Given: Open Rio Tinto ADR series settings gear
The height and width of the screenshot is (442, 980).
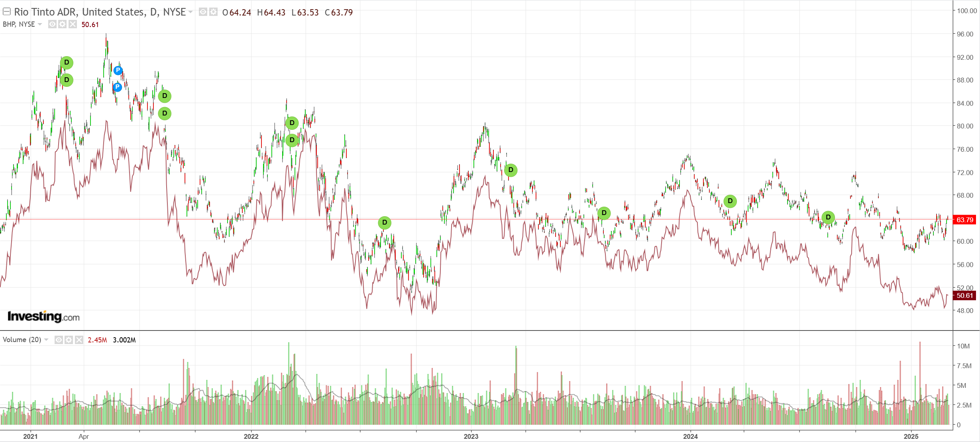Looking at the screenshot, I should [214, 12].
